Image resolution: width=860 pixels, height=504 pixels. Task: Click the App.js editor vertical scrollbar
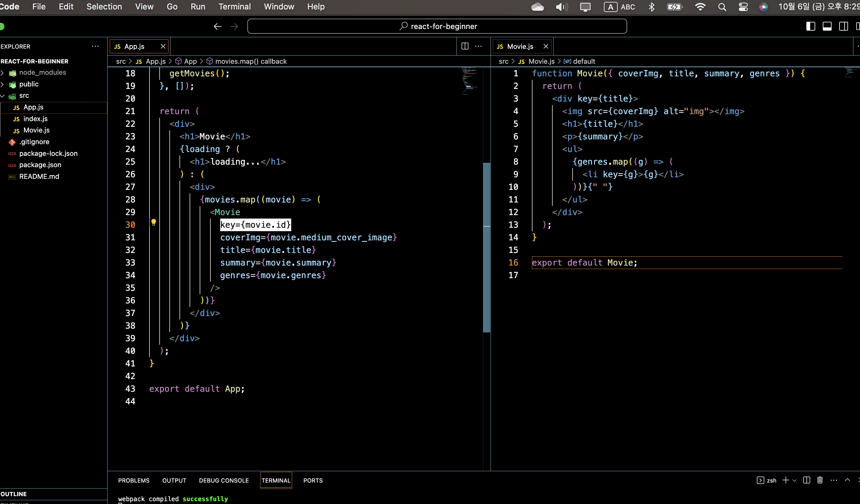point(486,247)
